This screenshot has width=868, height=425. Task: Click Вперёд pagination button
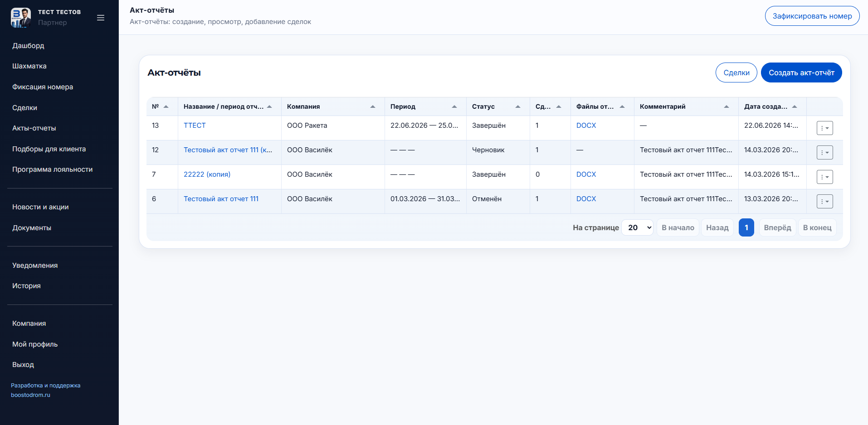(777, 227)
